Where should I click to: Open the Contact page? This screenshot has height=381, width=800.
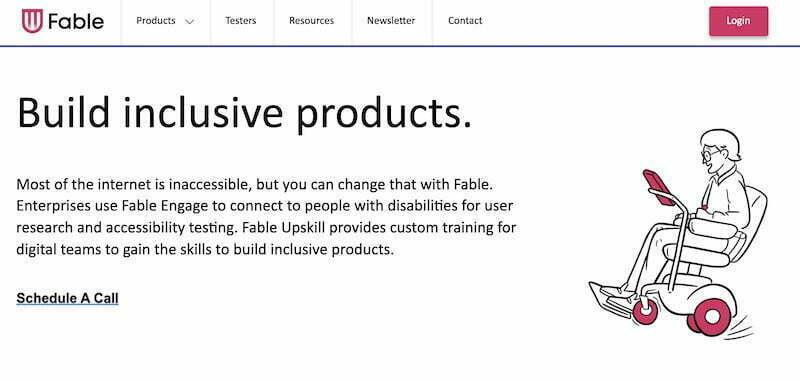pos(465,21)
